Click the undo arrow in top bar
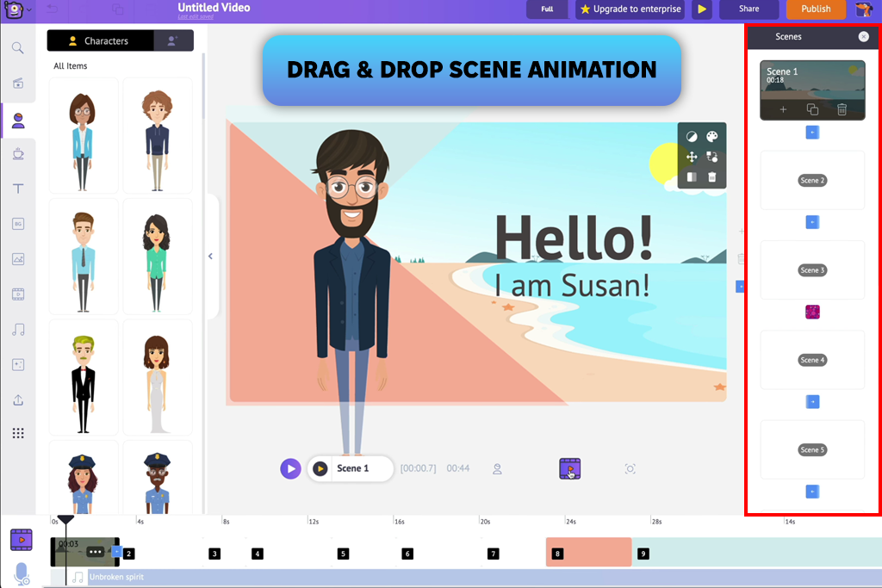The image size is (882, 588). coord(52,9)
